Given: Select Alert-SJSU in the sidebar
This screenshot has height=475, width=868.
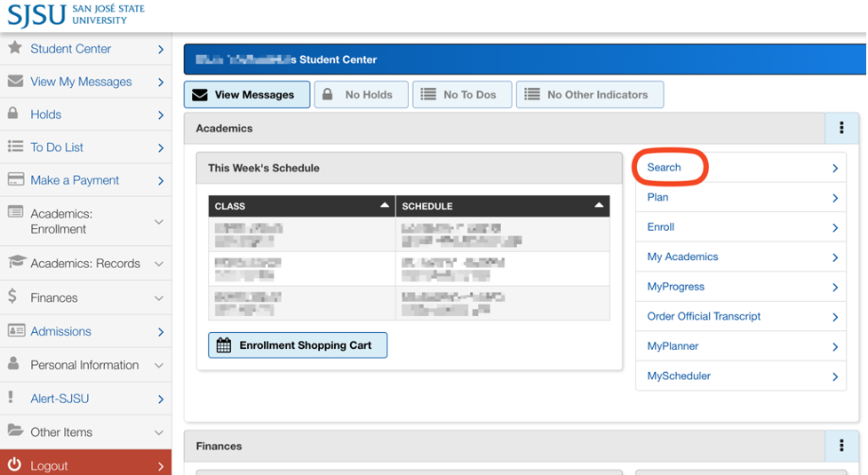Looking at the screenshot, I should [x=60, y=399].
